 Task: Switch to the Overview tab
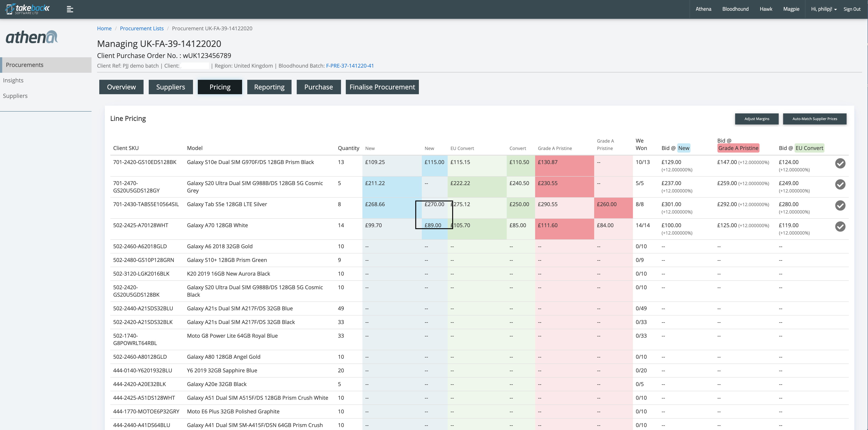(x=121, y=87)
